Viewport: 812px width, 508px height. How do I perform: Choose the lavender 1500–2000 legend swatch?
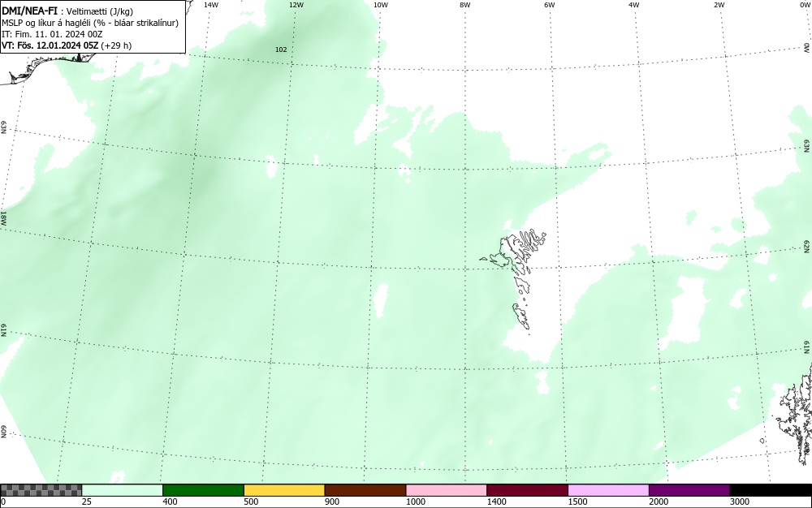[x=608, y=490]
